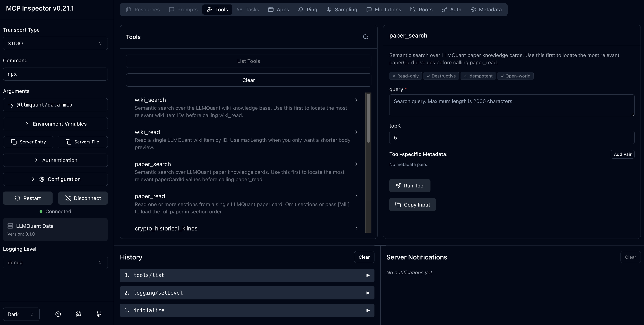This screenshot has height=325, width=644.
Task: Click the Destructive annotation badge
Action: click(441, 76)
